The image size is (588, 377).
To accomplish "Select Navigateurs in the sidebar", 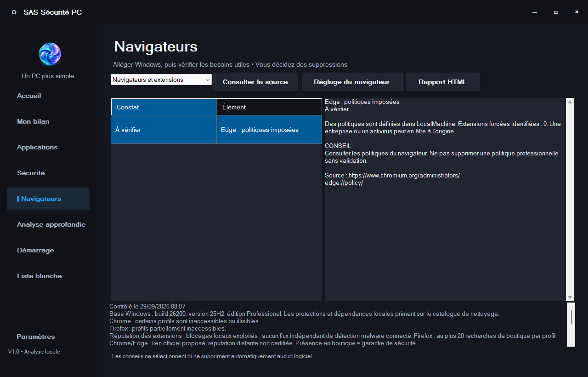I will (x=48, y=199).
